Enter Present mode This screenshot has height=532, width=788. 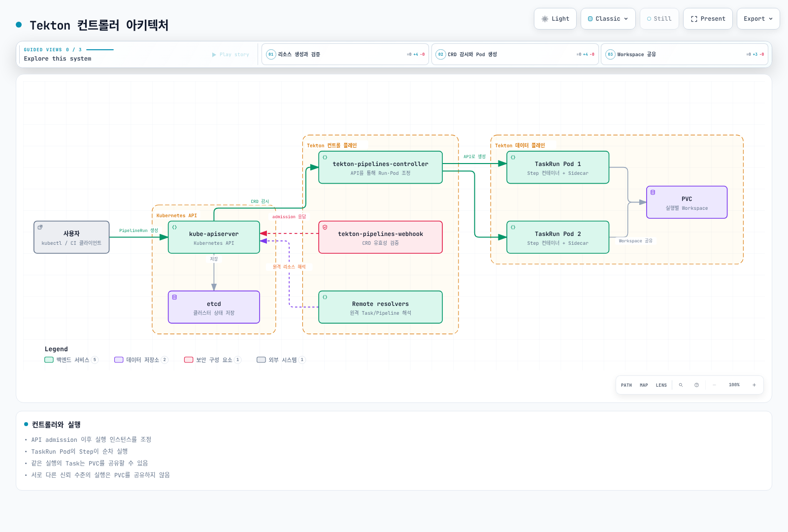[708, 19]
